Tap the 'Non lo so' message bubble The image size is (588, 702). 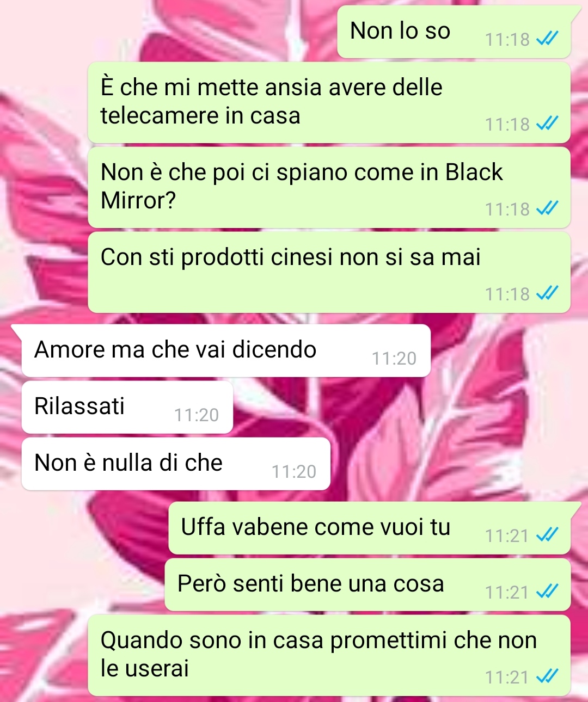click(x=454, y=32)
